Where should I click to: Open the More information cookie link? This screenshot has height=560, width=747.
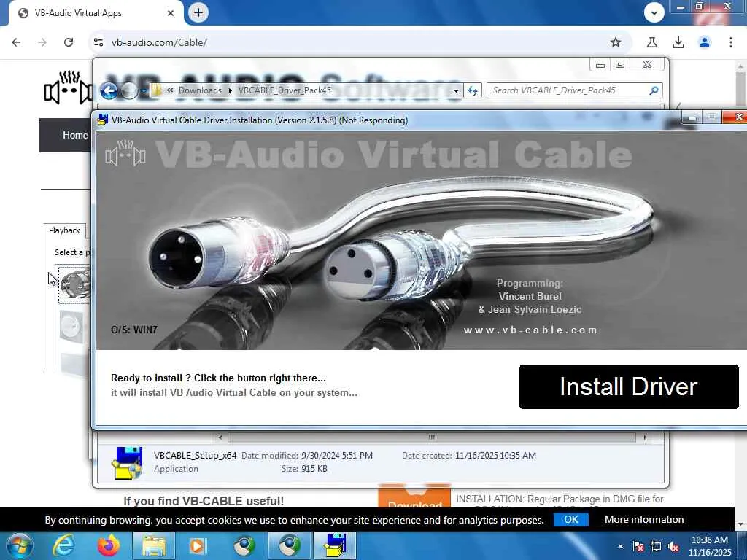click(644, 519)
